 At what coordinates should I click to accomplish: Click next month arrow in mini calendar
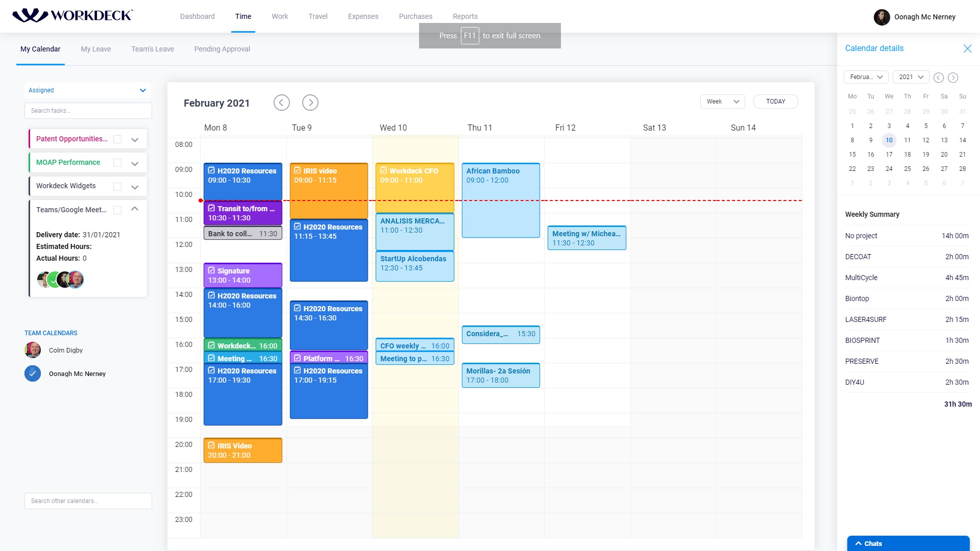coord(952,78)
